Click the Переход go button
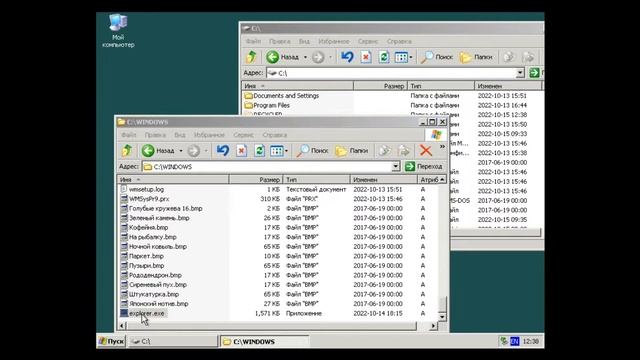The height and width of the screenshot is (360, 640). 424,167
